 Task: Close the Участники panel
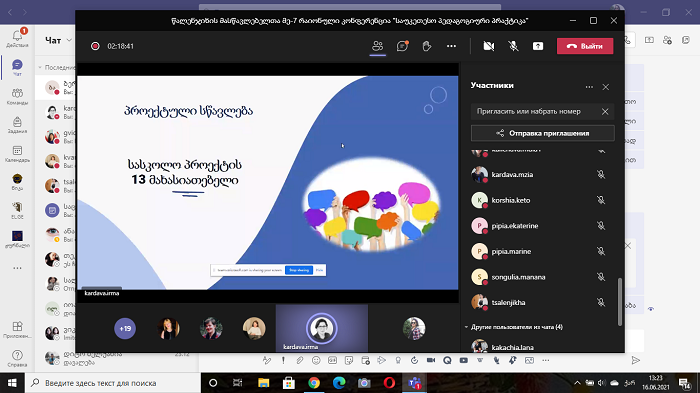coord(606,87)
